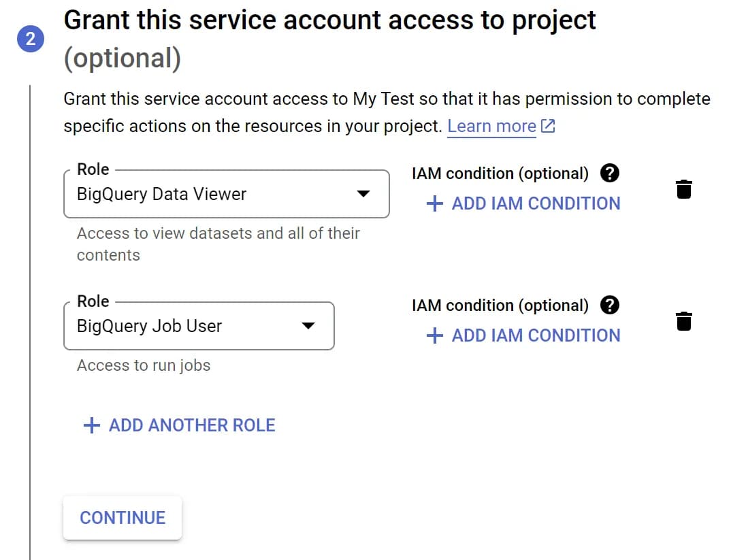Click the Continue button
This screenshot has height=560, width=731.
tap(123, 518)
